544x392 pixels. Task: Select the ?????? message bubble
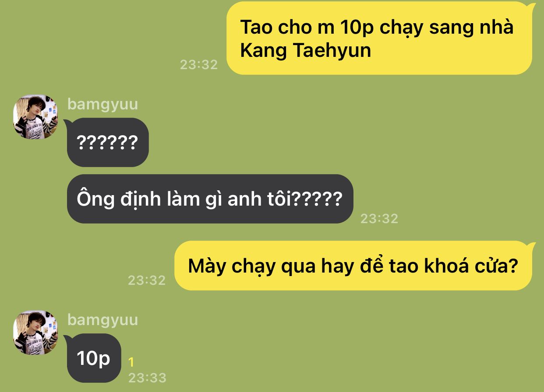coord(108,143)
